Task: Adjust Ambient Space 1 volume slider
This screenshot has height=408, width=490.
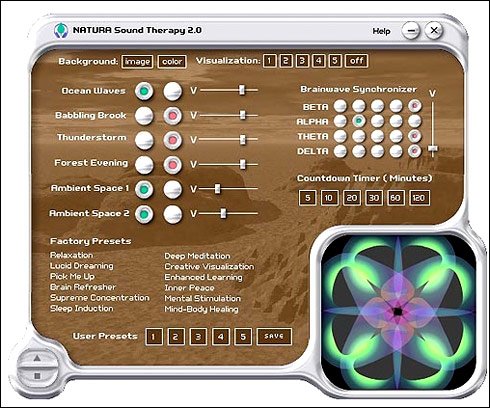Action: pos(217,188)
